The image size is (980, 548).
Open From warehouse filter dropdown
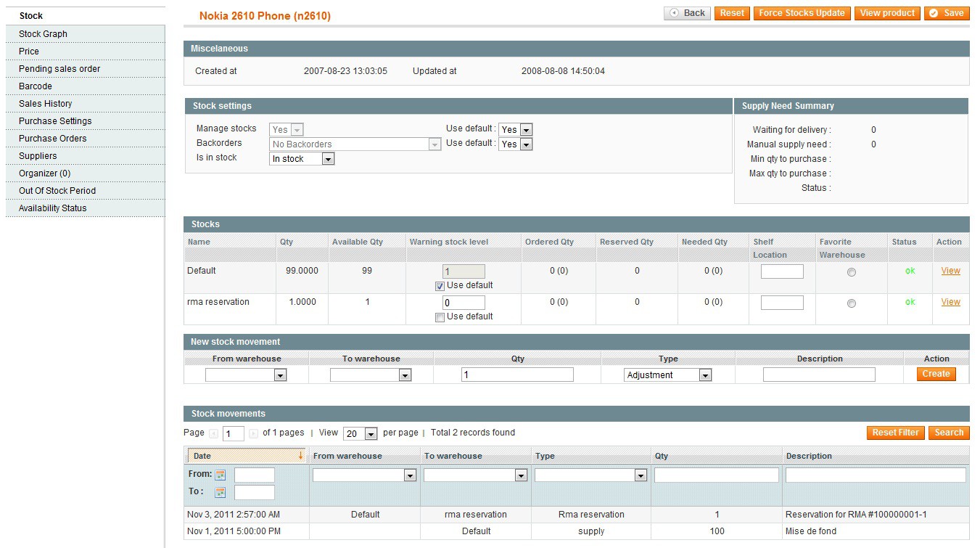pos(364,475)
